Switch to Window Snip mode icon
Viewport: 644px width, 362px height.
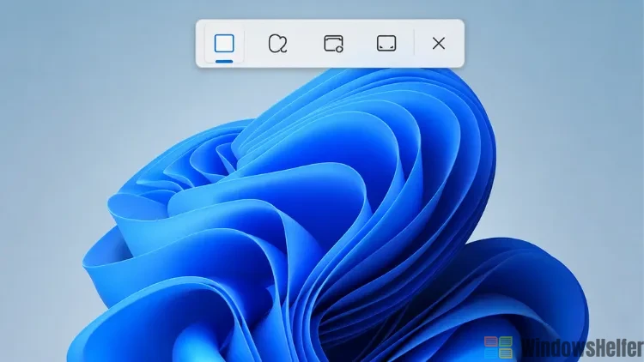click(x=333, y=44)
